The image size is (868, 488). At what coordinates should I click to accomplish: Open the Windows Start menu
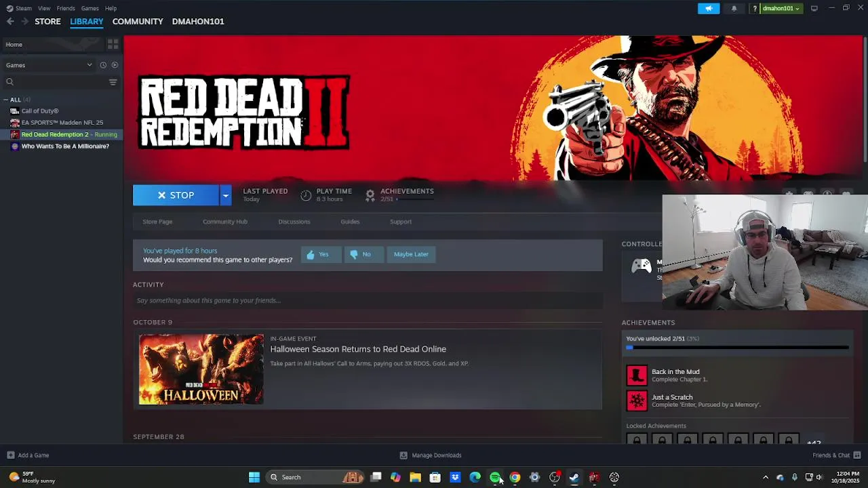254,477
